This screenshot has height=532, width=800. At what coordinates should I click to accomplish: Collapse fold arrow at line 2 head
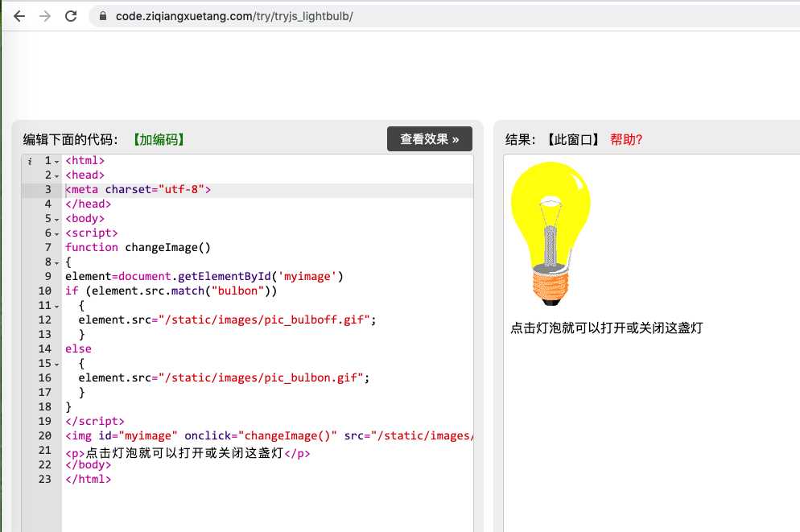56,176
